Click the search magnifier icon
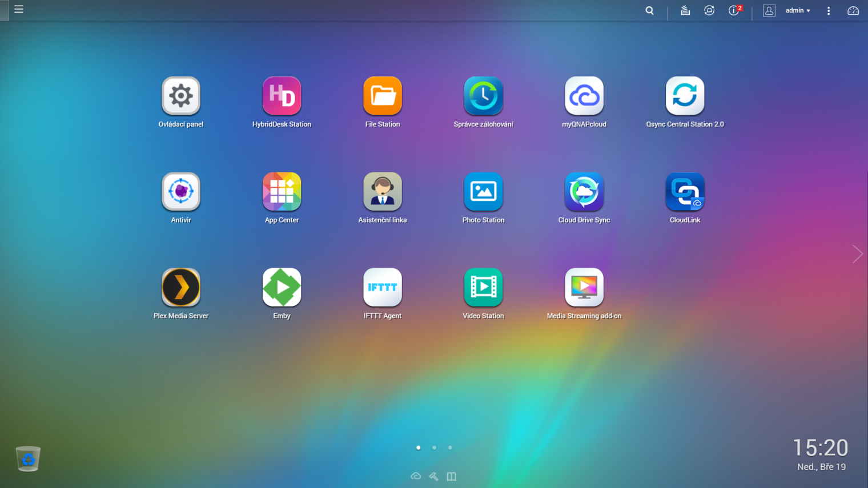Viewport: 868px width, 488px height. (649, 10)
